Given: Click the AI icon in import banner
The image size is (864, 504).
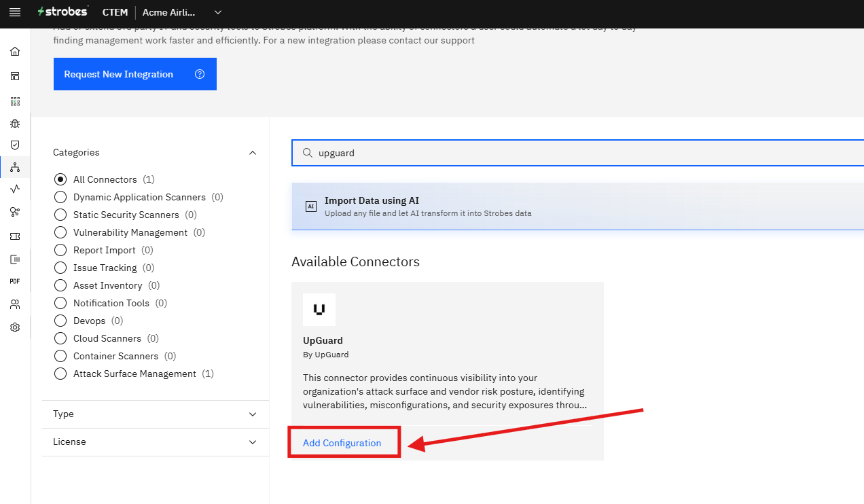Looking at the screenshot, I should pyautogui.click(x=311, y=206).
